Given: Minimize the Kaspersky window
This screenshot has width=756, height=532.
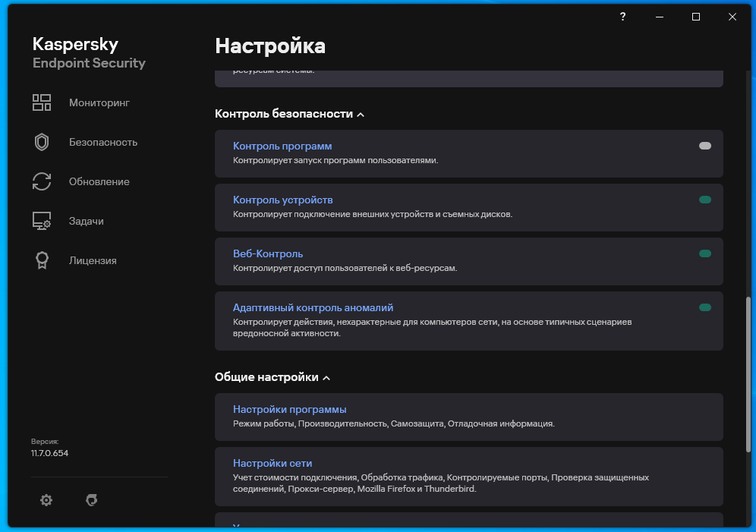Looking at the screenshot, I should coord(660,17).
